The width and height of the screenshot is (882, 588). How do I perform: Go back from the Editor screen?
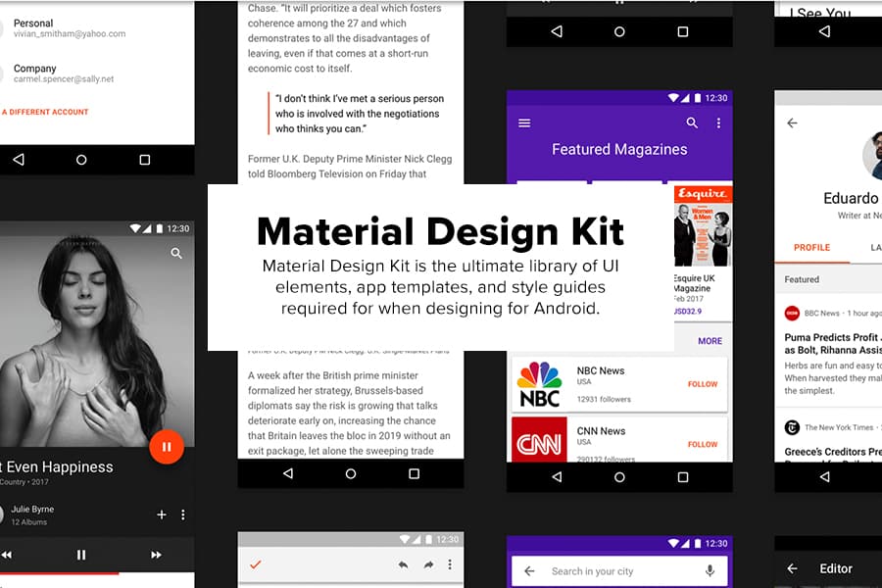point(792,568)
